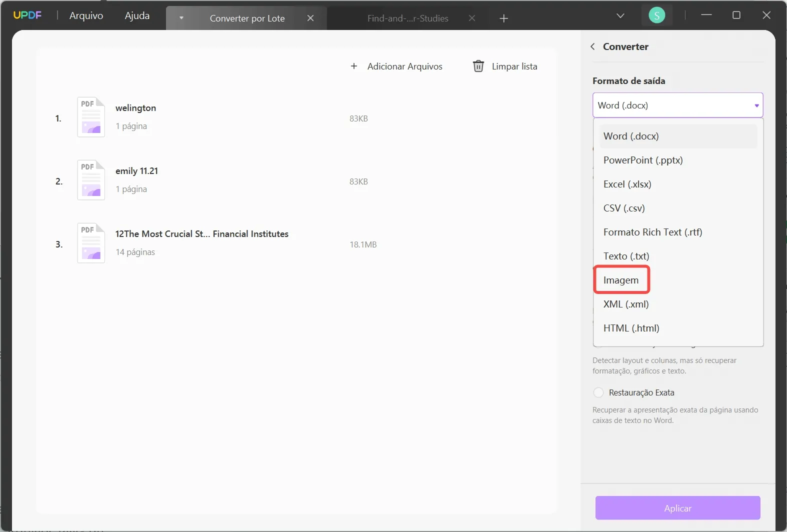This screenshot has height=532, width=787.
Task: Choose Texto (.txt) output format
Action: pos(678,256)
